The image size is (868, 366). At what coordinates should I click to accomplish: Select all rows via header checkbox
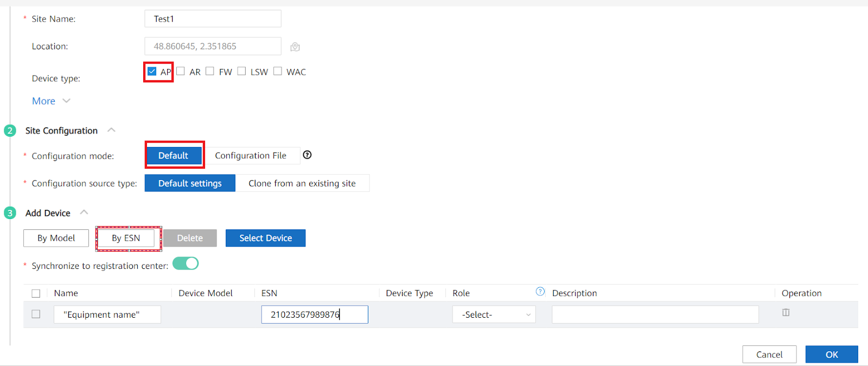click(x=36, y=293)
